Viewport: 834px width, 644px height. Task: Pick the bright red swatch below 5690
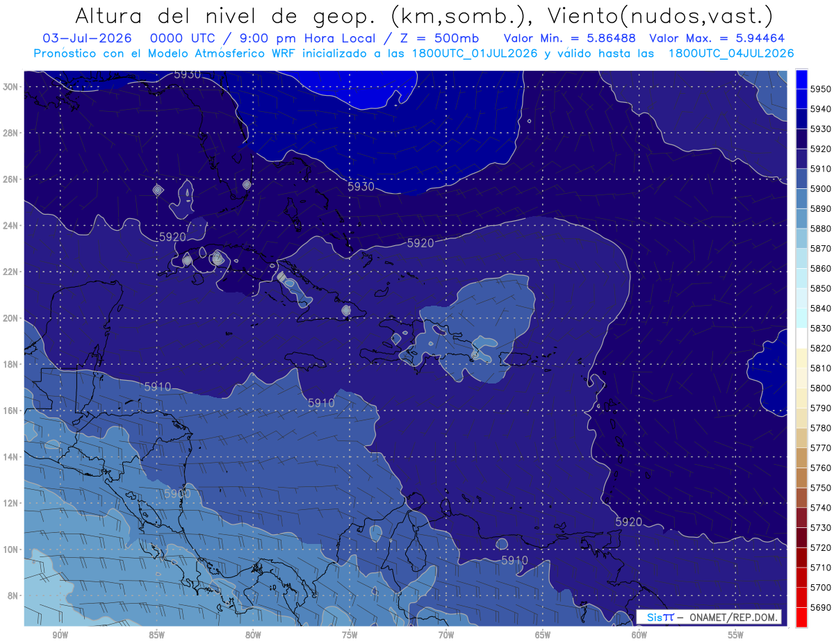[x=801, y=617]
